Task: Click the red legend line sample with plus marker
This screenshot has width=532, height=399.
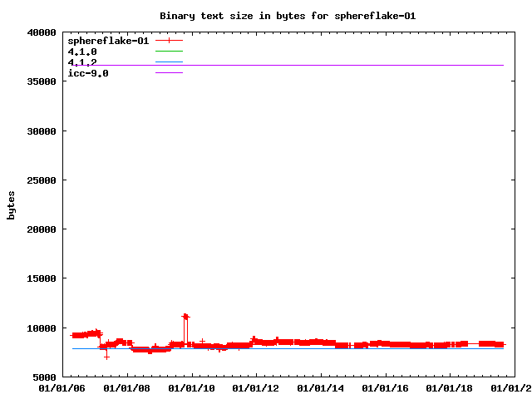Action: [169, 40]
